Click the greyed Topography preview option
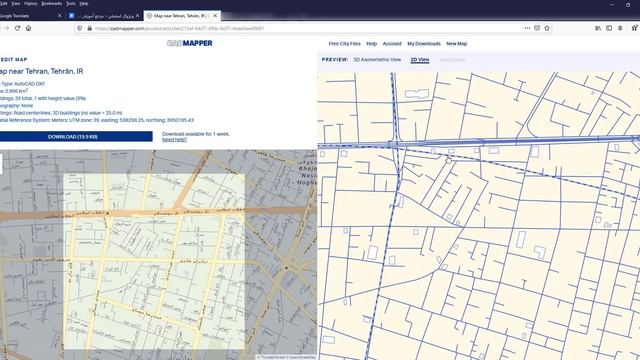 [452, 60]
